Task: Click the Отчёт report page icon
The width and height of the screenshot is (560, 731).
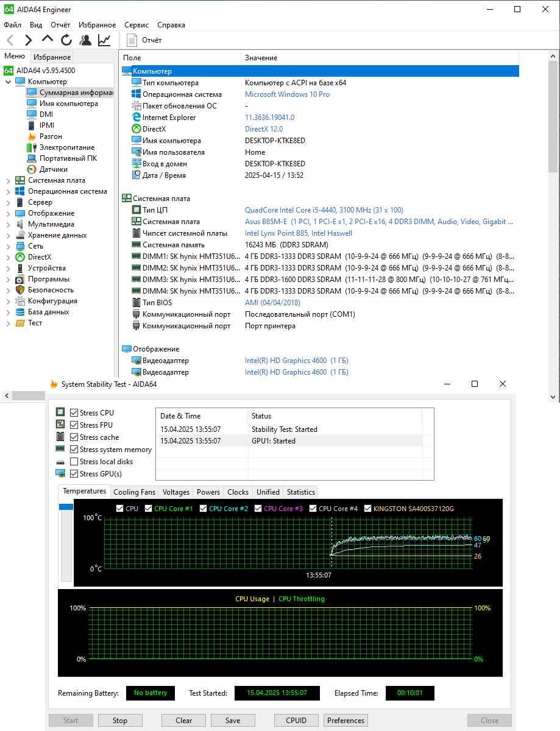Action: (x=132, y=40)
